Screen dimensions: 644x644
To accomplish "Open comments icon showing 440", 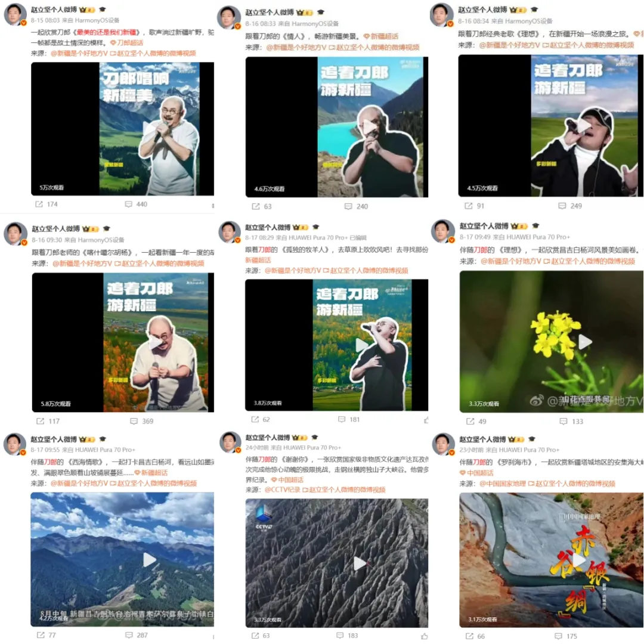I will coord(129,204).
